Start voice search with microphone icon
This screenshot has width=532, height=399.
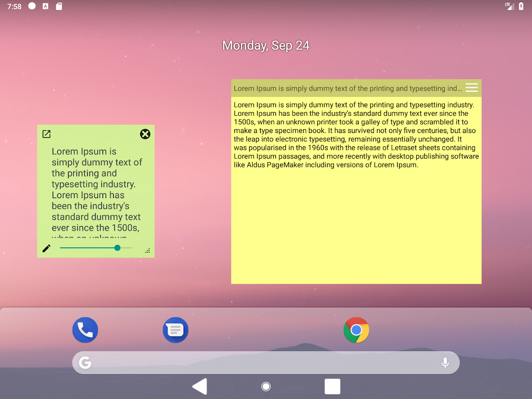tap(445, 363)
